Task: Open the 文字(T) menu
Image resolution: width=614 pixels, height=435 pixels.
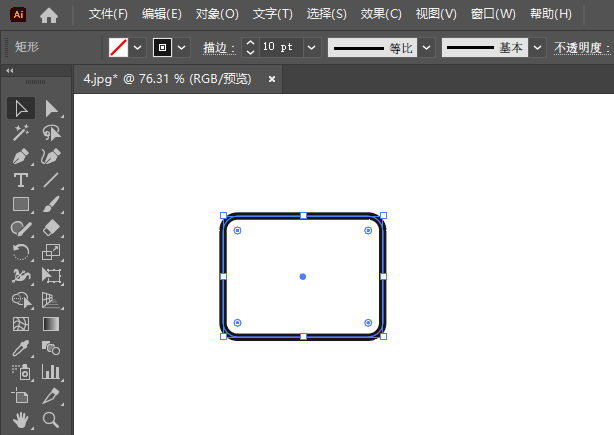Action: click(x=273, y=14)
